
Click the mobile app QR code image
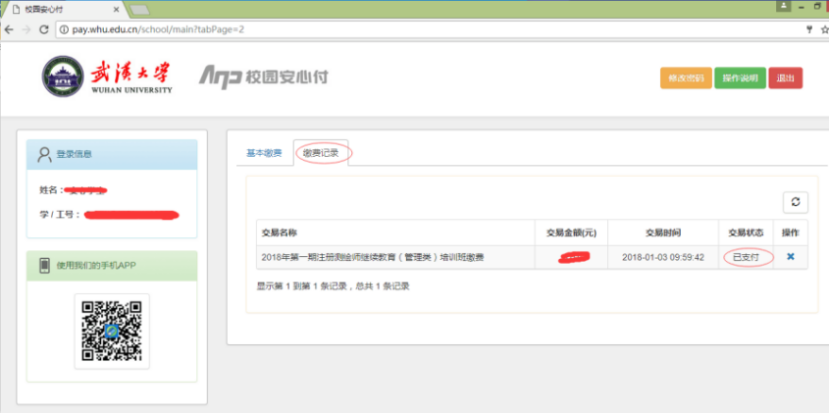tap(112, 330)
